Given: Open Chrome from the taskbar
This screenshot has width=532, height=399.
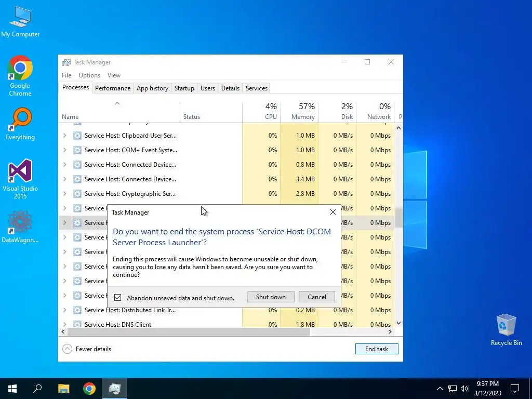Looking at the screenshot, I should point(89,389).
